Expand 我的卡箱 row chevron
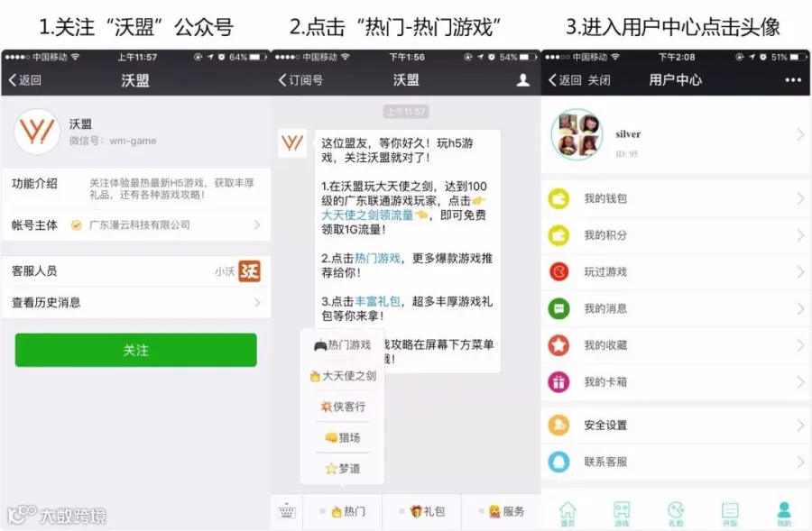The width and height of the screenshot is (812, 531). click(800, 382)
